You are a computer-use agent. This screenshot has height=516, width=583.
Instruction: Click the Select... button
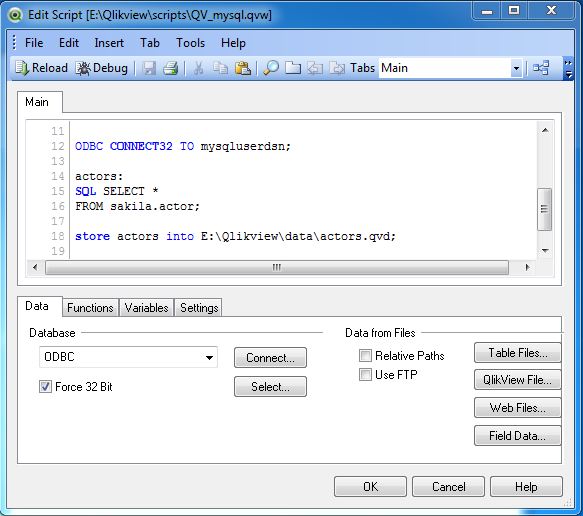(x=270, y=387)
